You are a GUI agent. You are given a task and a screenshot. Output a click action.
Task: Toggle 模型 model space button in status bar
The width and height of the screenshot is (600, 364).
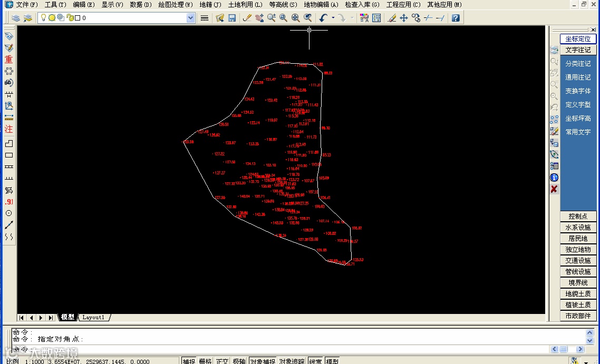pos(332,361)
